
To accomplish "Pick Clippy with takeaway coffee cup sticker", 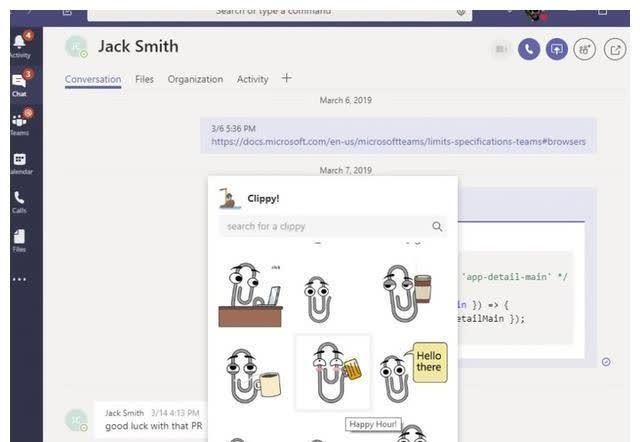I will [407, 293].
